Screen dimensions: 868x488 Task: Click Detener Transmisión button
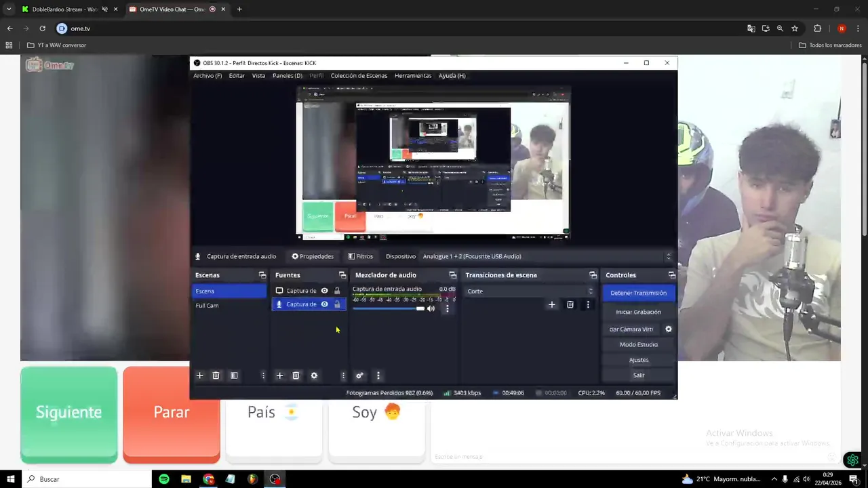(x=638, y=293)
